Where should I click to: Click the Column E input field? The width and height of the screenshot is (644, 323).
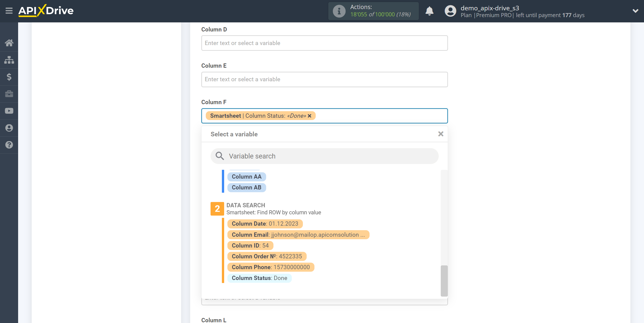point(325,79)
